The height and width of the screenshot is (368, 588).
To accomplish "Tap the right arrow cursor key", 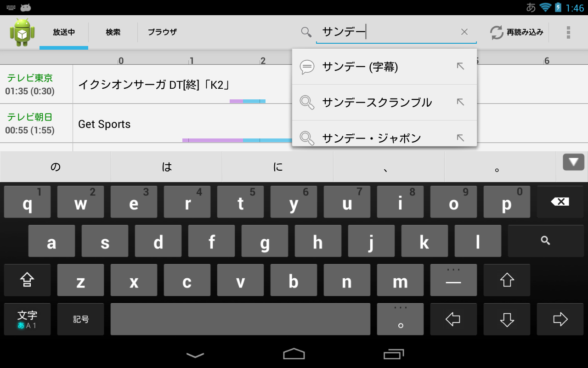I will [x=560, y=319].
